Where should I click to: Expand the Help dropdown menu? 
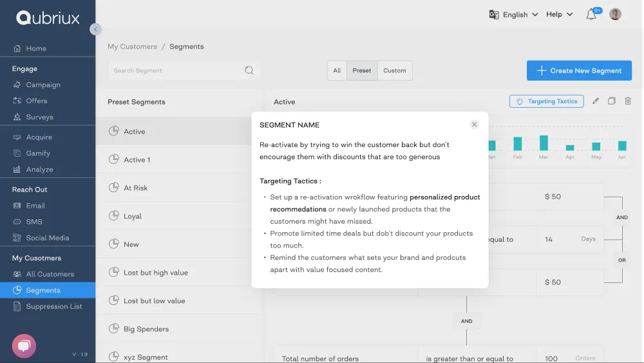[x=560, y=14]
